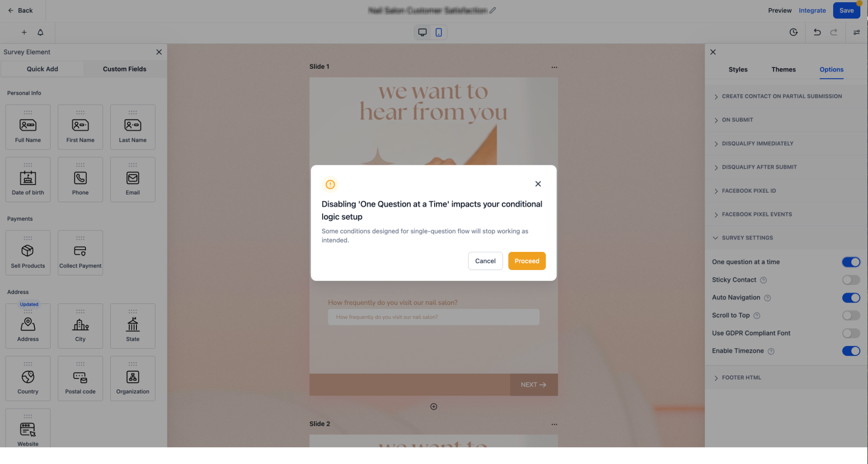Image resolution: width=868 pixels, height=464 pixels.
Task: Add the Date of birth element
Action: [28, 179]
